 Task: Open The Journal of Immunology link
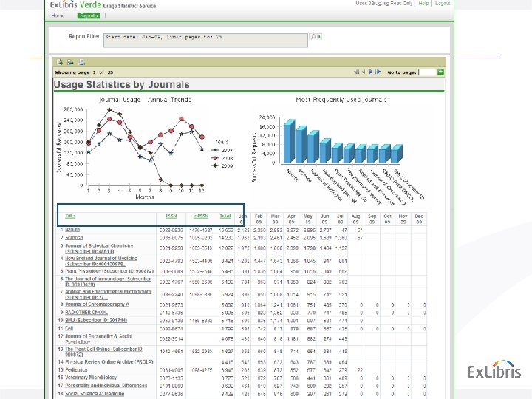(x=108, y=282)
